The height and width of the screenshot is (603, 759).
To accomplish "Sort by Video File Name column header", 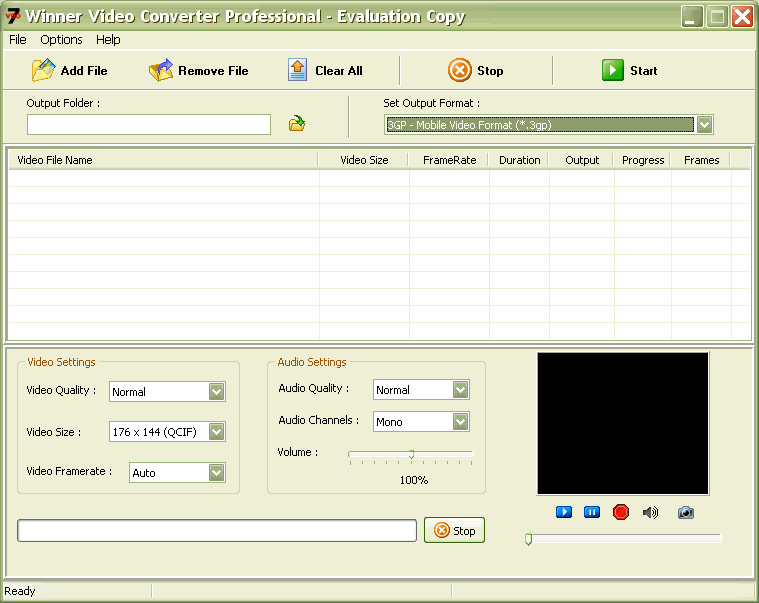I will (x=163, y=160).
